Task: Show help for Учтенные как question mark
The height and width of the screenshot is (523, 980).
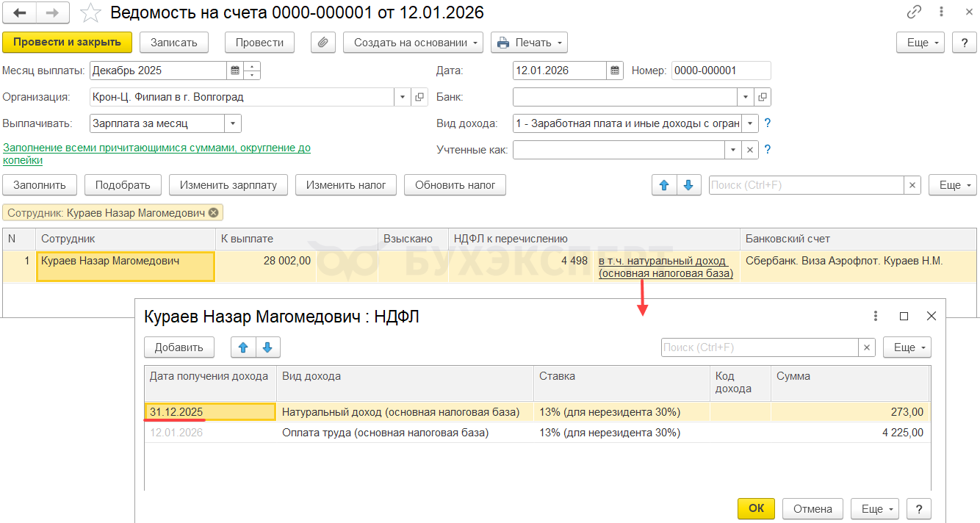Action: click(768, 150)
